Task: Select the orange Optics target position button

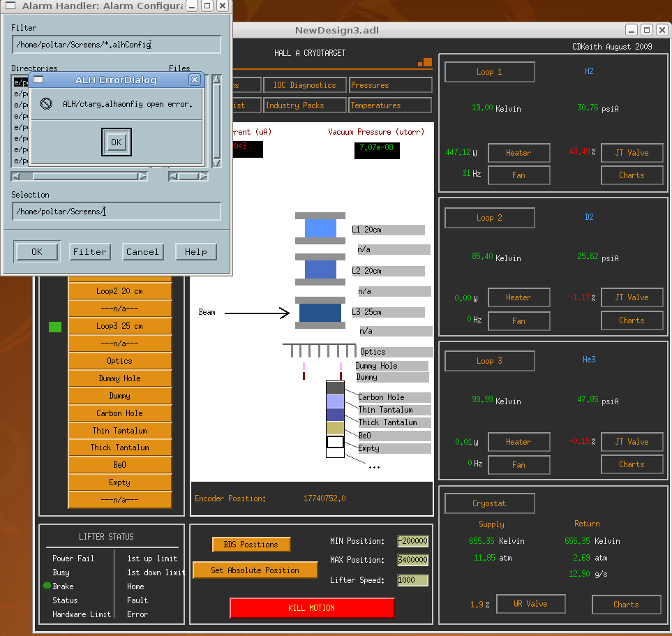Action: click(119, 361)
